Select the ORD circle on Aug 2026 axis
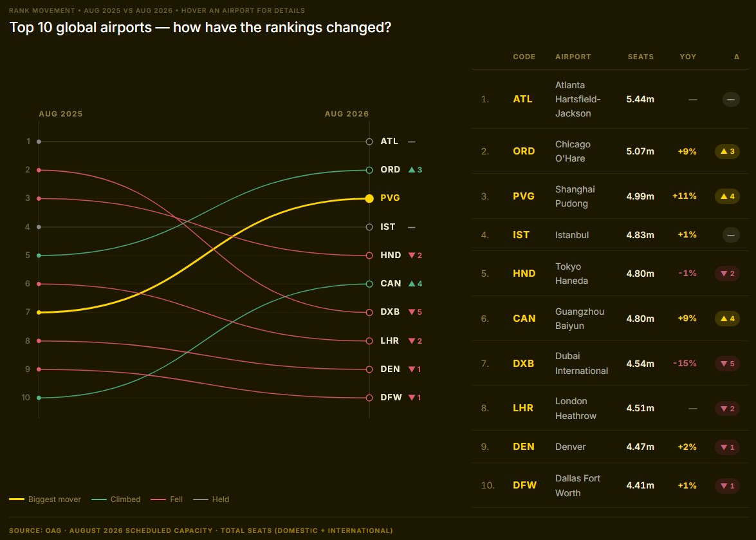Viewport: 756px width, 540px height. point(369,170)
